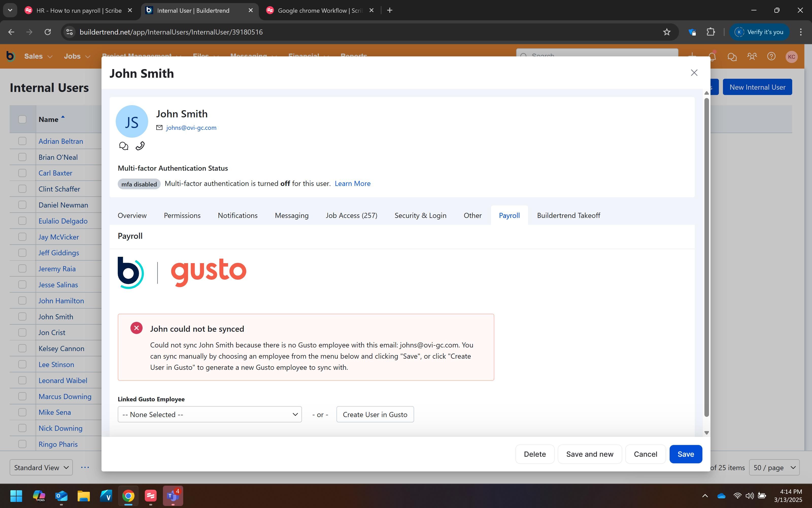Check the box for Mike Sena
The height and width of the screenshot is (508, 812).
click(x=22, y=412)
